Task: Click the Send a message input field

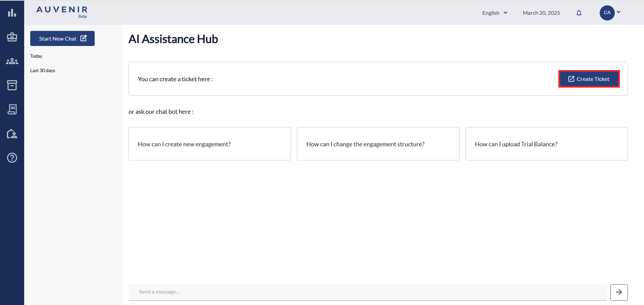Action: click(x=367, y=292)
